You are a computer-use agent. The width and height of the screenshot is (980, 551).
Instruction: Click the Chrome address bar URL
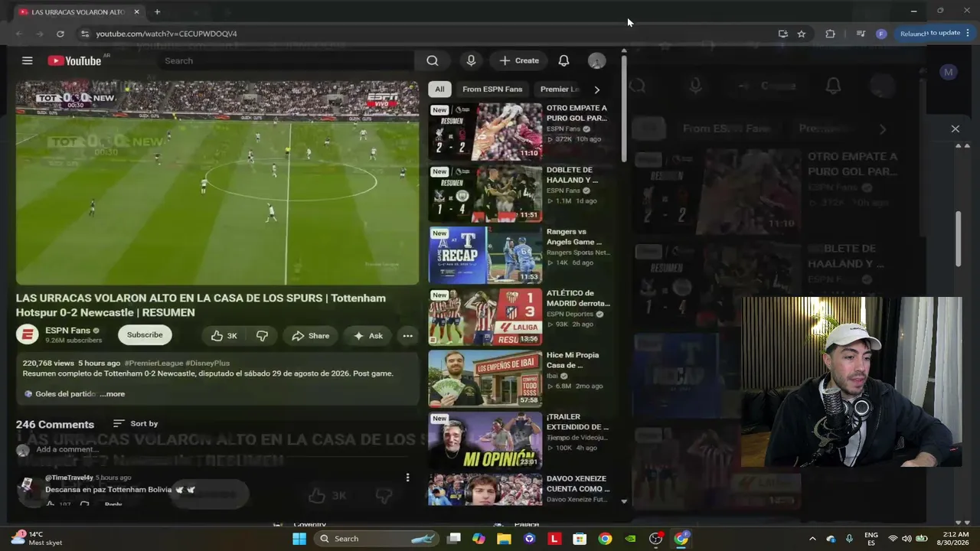pos(166,34)
